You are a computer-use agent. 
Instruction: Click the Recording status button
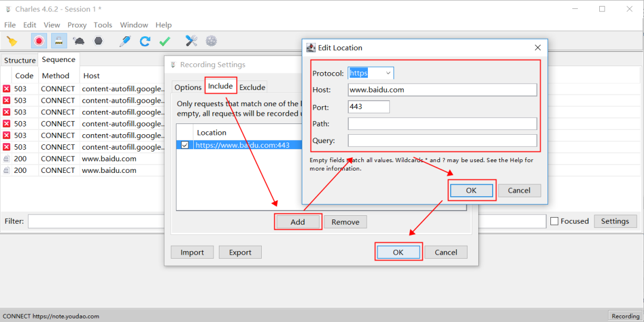coord(625,316)
